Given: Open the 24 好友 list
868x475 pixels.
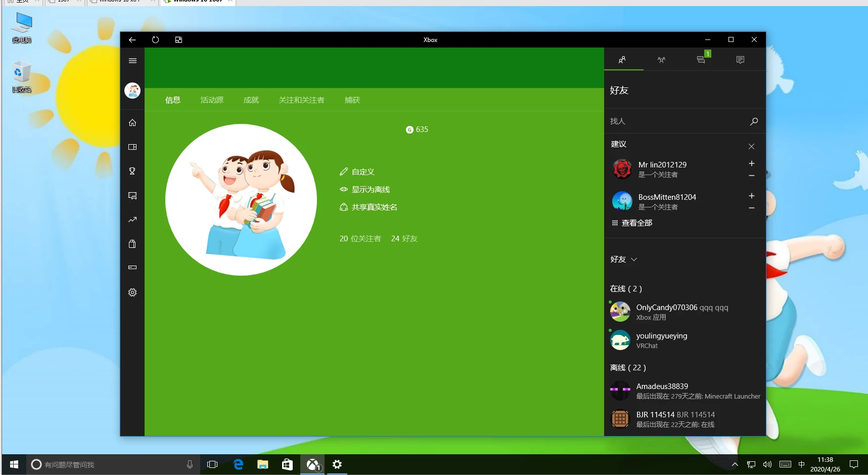Looking at the screenshot, I should 404,239.
